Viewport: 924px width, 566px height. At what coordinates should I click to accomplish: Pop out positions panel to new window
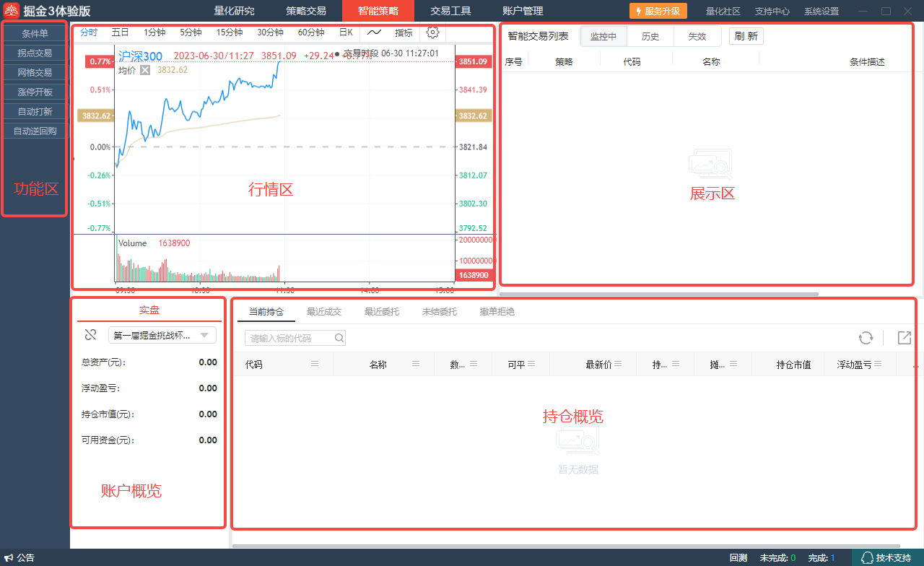coord(904,338)
